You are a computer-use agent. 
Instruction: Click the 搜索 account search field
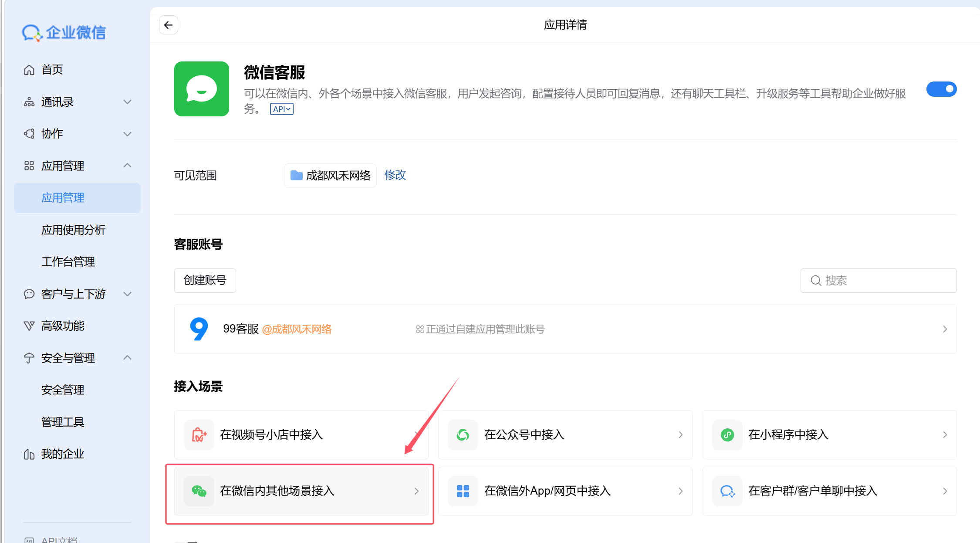[x=879, y=281]
